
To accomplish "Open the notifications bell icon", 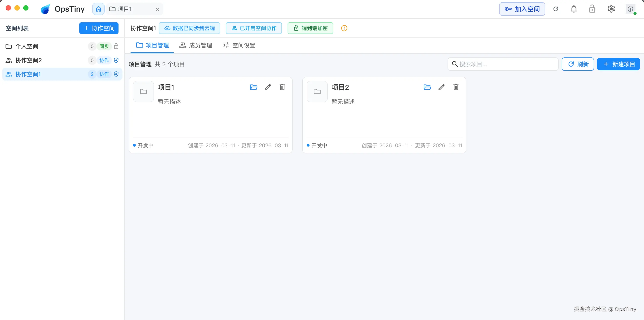I will click(x=574, y=9).
